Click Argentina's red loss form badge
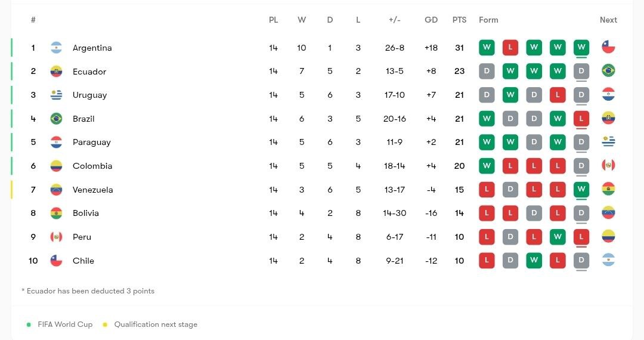The image size is (644, 340). coord(510,47)
